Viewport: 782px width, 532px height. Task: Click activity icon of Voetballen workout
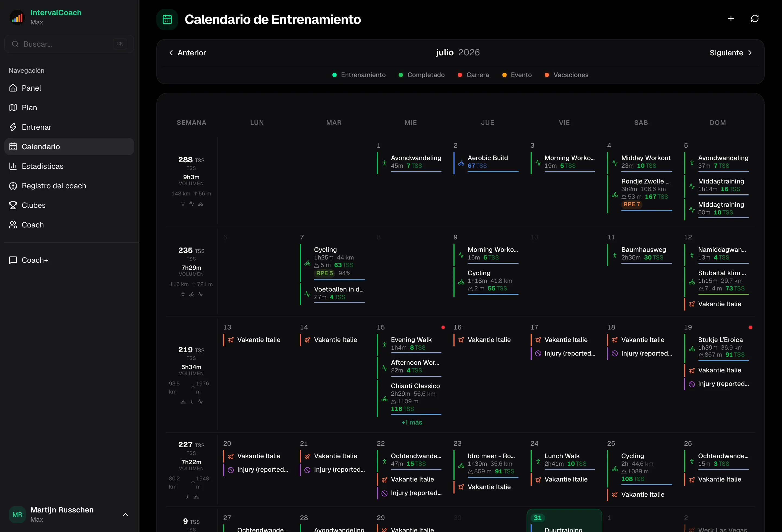pos(307,294)
